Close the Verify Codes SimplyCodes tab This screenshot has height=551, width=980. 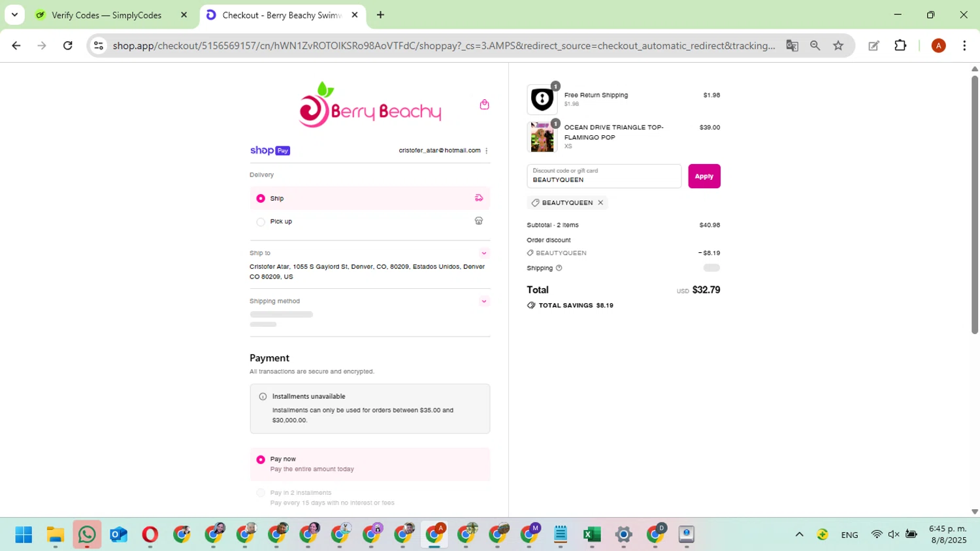(x=184, y=15)
